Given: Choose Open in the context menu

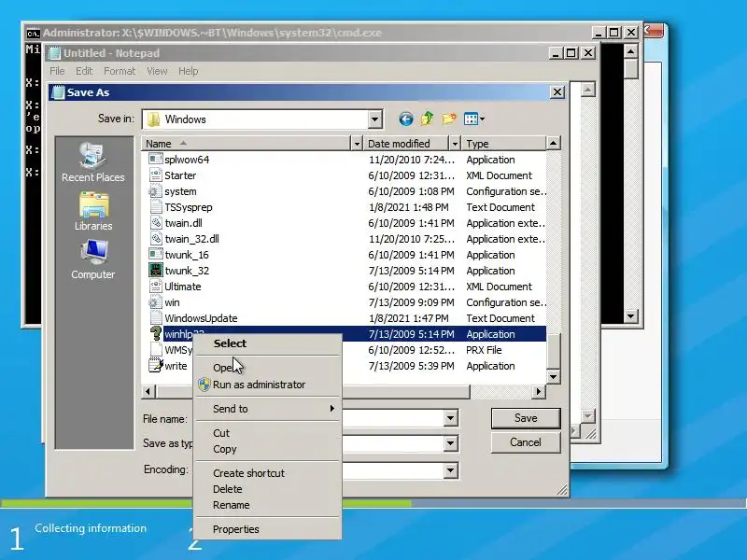Looking at the screenshot, I should point(268,368).
